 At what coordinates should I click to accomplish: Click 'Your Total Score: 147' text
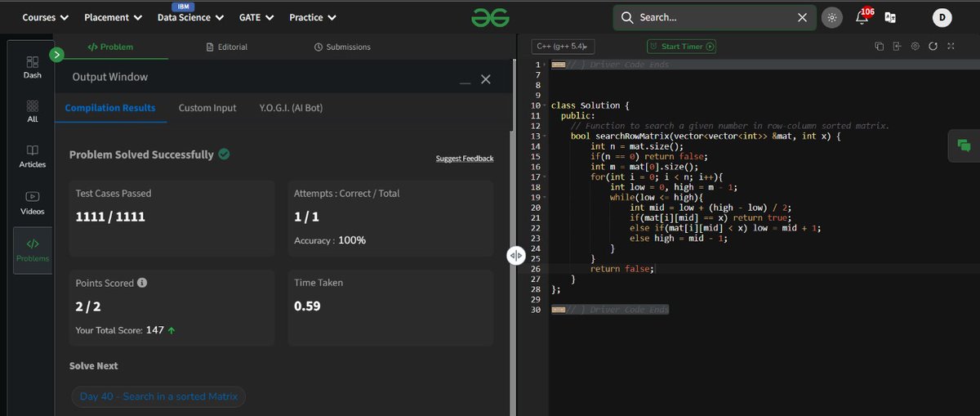click(x=120, y=330)
